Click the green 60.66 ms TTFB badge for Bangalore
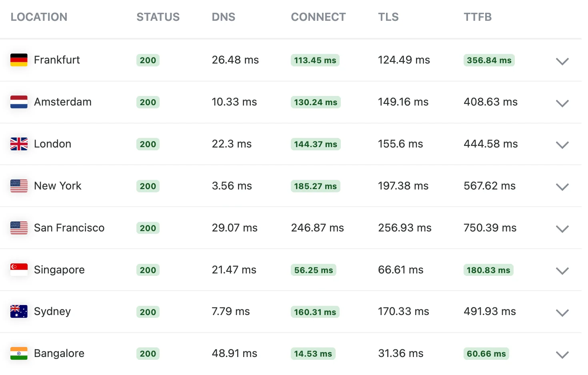 tap(486, 353)
